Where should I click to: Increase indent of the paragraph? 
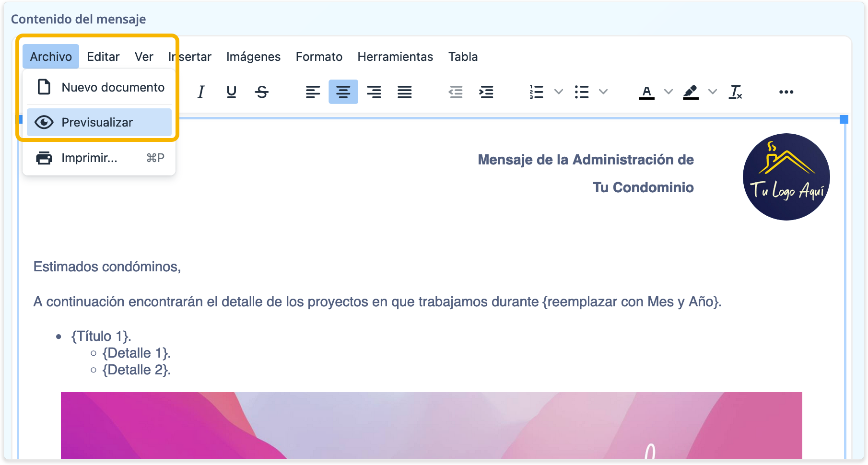(486, 92)
